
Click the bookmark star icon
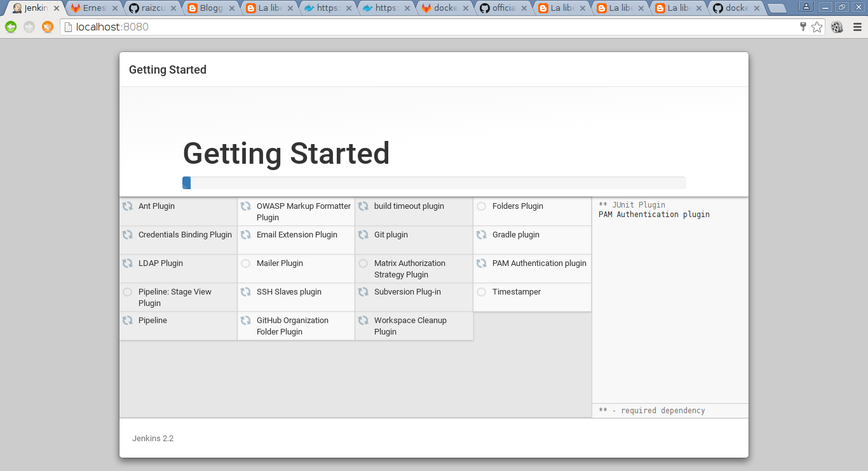click(817, 27)
